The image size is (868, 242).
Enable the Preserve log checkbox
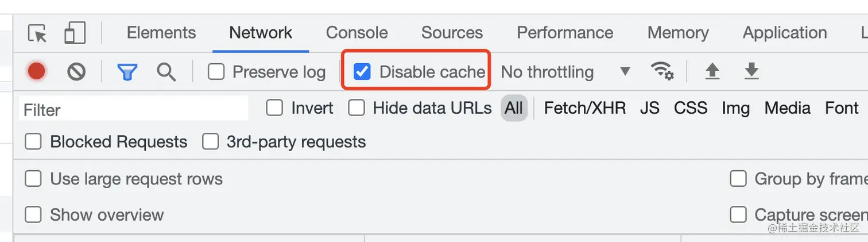pyautogui.click(x=216, y=72)
